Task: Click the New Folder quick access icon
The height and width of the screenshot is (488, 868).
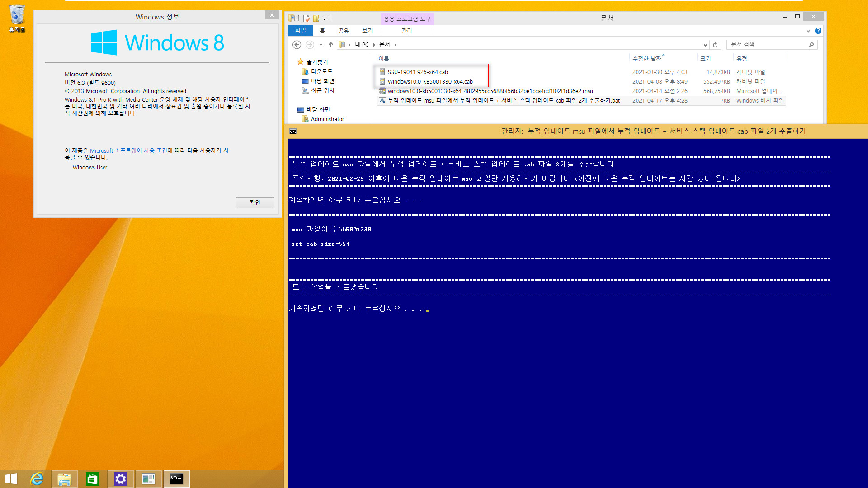Action: (x=316, y=19)
